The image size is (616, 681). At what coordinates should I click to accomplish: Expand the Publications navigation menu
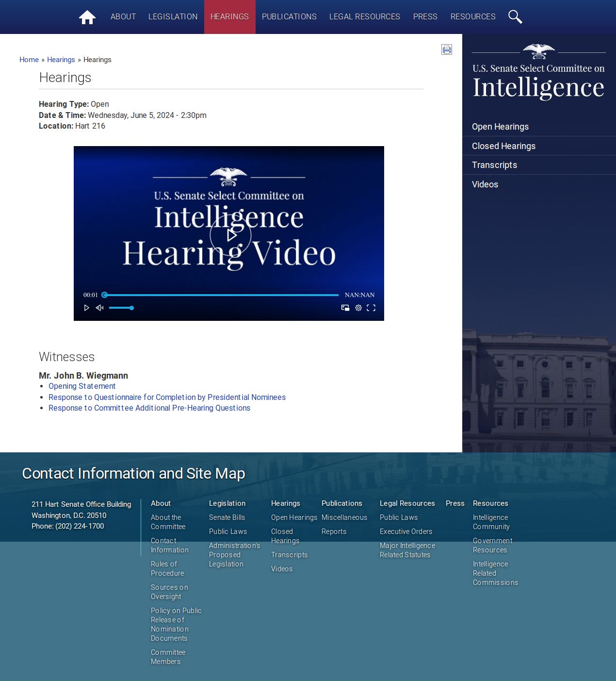[289, 17]
